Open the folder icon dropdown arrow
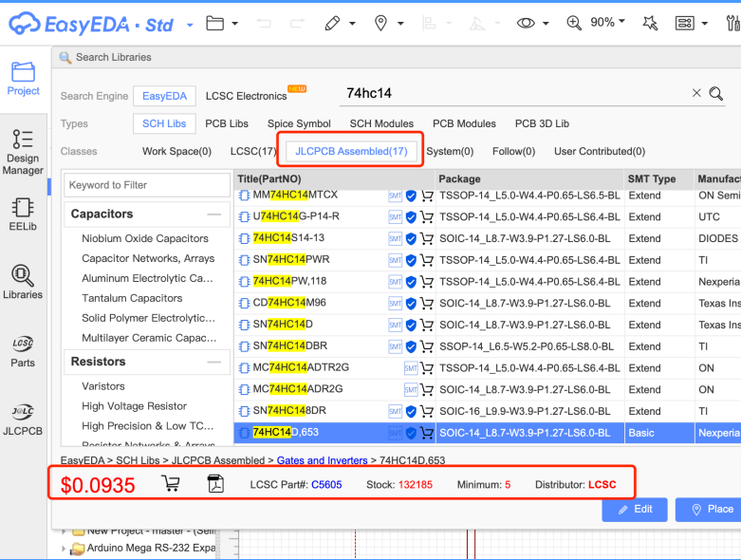741x560 pixels. (235, 23)
